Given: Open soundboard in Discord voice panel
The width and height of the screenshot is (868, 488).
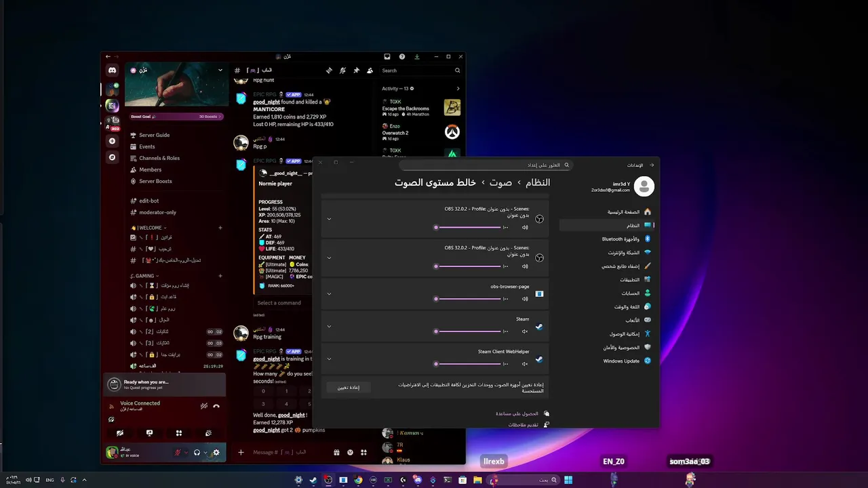Looking at the screenshot, I should pos(208,433).
